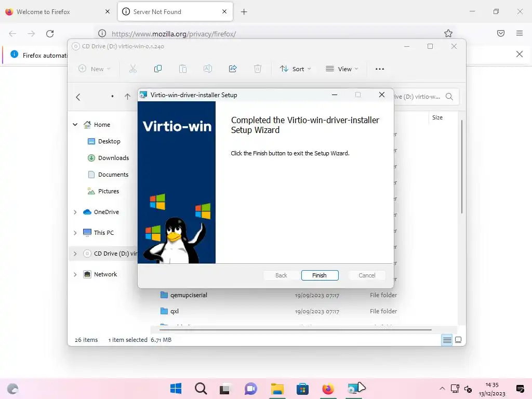The width and height of the screenshot is (532, 399).
Task: Open File Explorer from the taskbar
Action: pos(277,389)
